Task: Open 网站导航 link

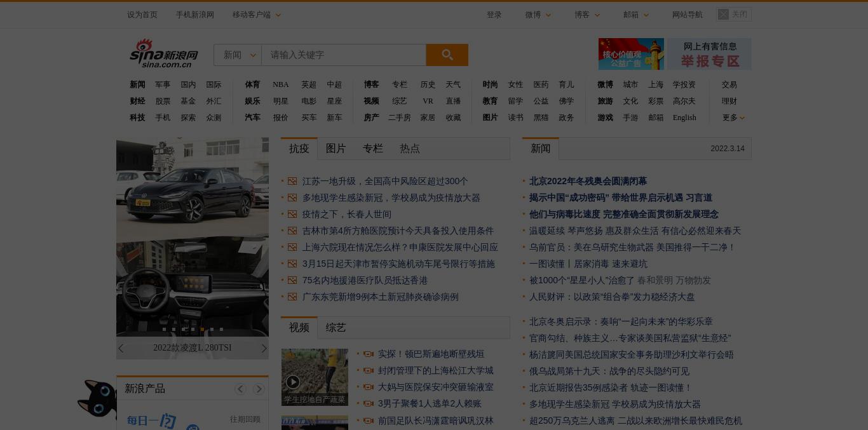Action: [688, 15]
